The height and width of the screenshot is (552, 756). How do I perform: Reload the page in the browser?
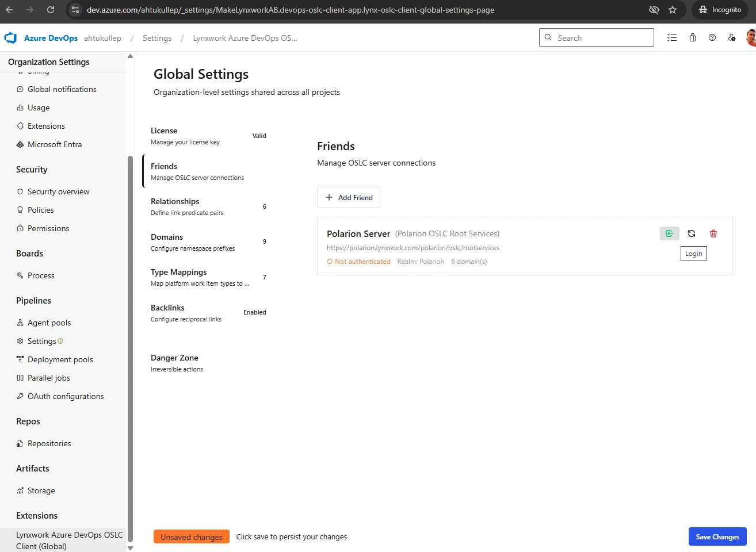(x=51, y=10)
